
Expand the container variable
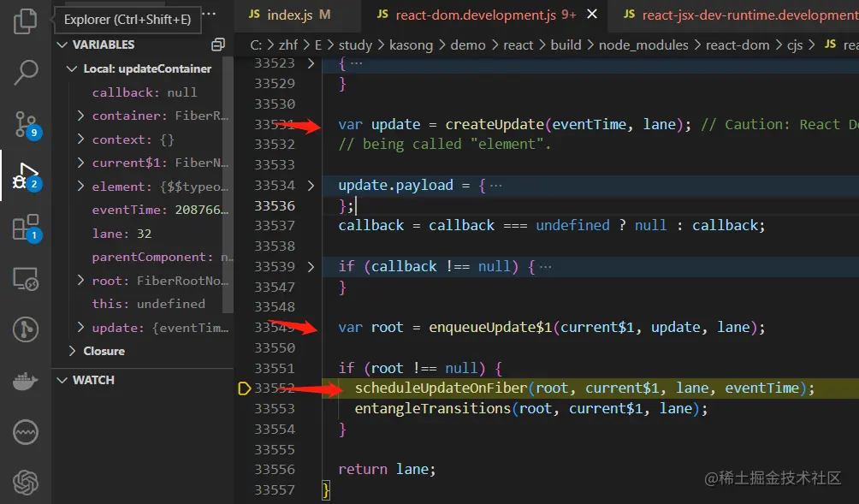tap(81, 116)
